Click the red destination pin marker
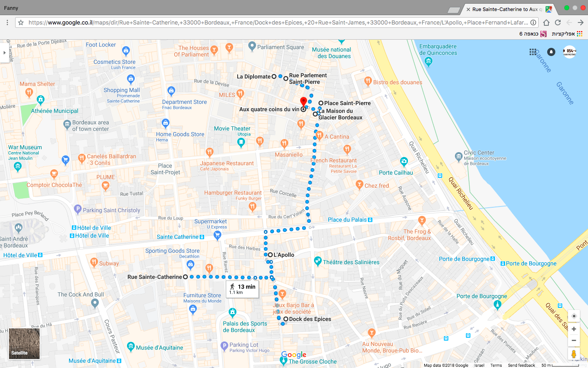 click(303, 102)
